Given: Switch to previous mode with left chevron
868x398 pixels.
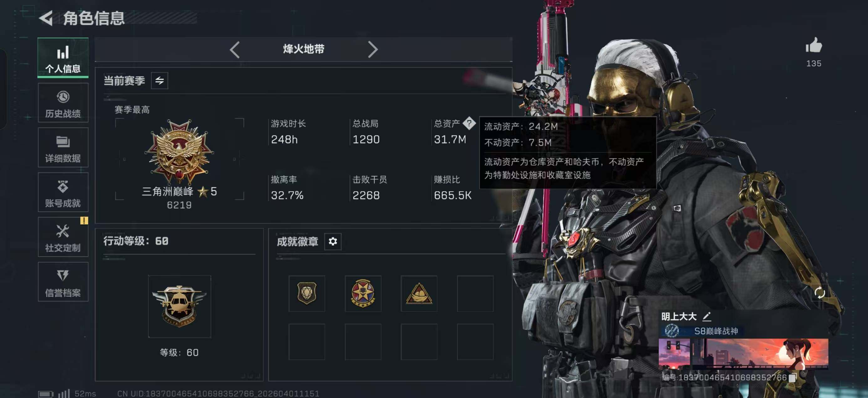Looking at the screenshot, I should tap(235, 49).
